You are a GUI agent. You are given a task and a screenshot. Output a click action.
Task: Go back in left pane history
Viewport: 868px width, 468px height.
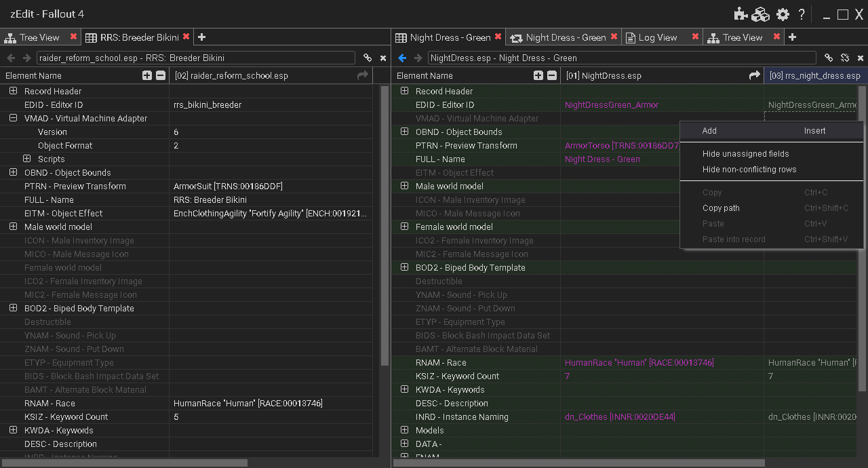(x=11, y=58)
